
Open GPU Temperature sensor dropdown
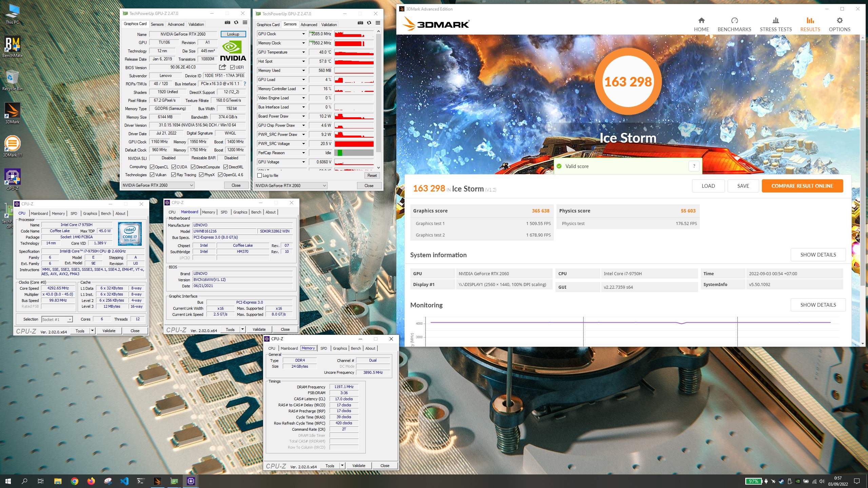tap(303, 52)
